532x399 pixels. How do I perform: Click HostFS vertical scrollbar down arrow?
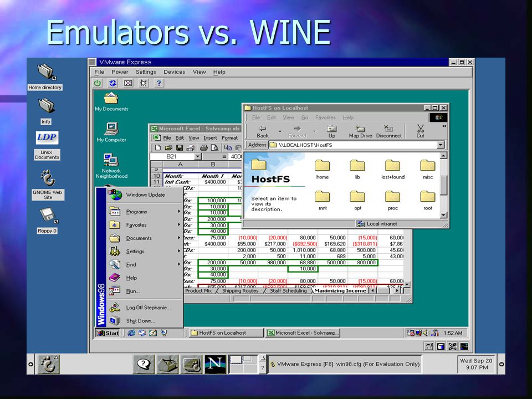tap(443, 215)
